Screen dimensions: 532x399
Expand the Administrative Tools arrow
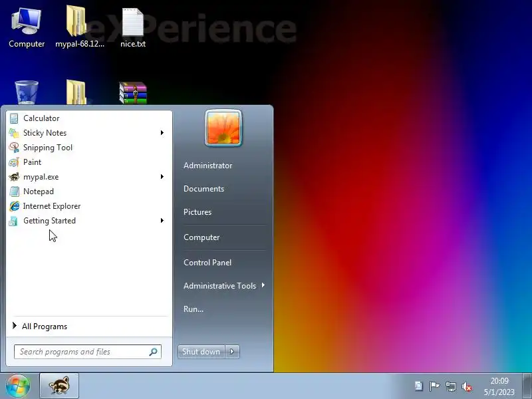click(x=263, y=286)
